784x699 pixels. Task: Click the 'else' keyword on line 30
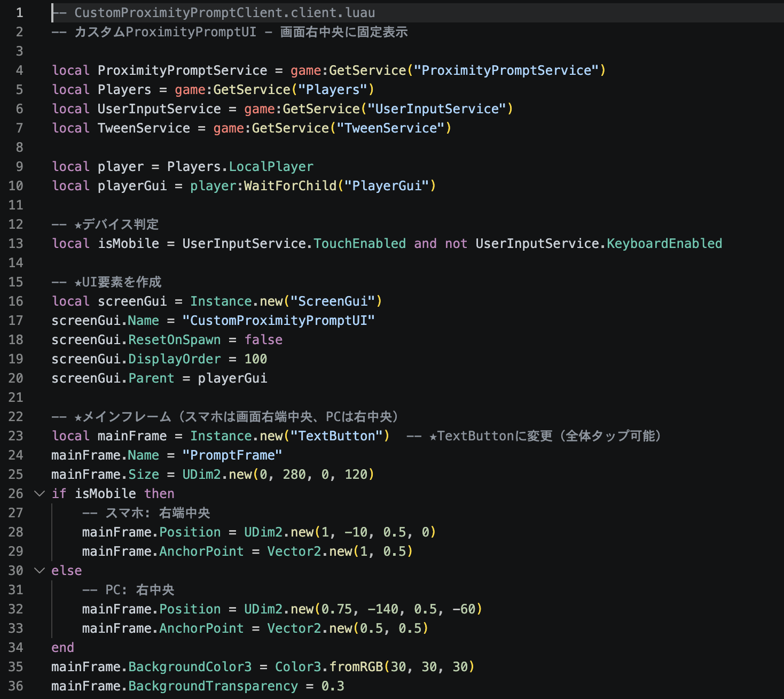tap(67, 570)
